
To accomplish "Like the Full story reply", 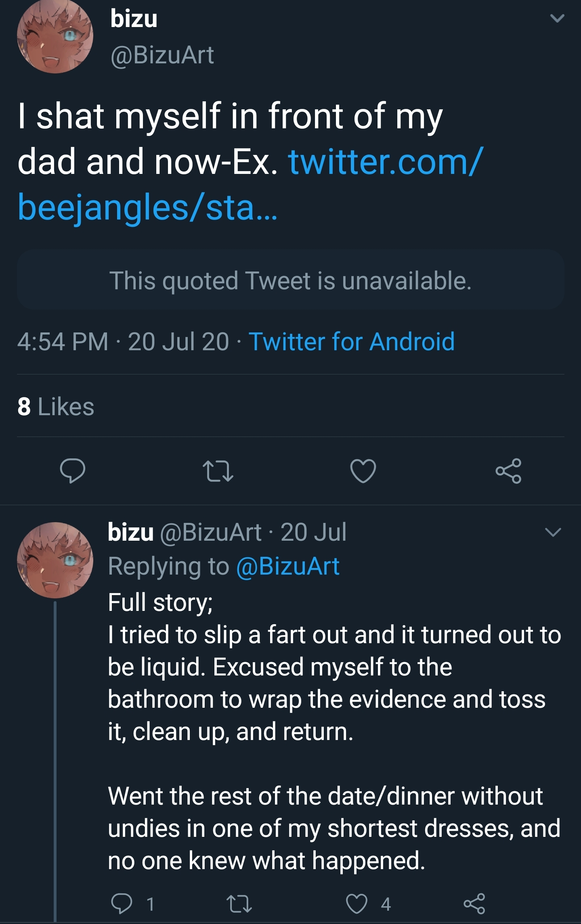I will click(x=357, y=903).
